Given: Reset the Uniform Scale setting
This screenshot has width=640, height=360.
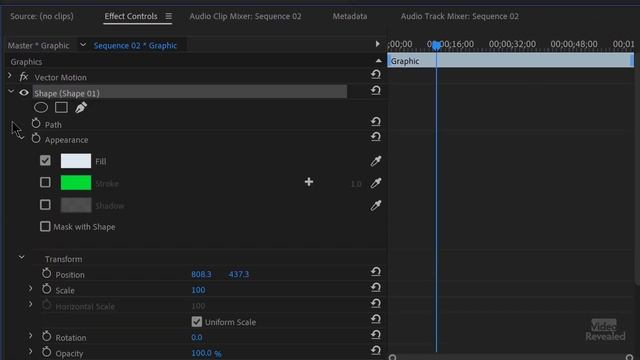Looking at the screenshot, I should [x=376, y=319].
